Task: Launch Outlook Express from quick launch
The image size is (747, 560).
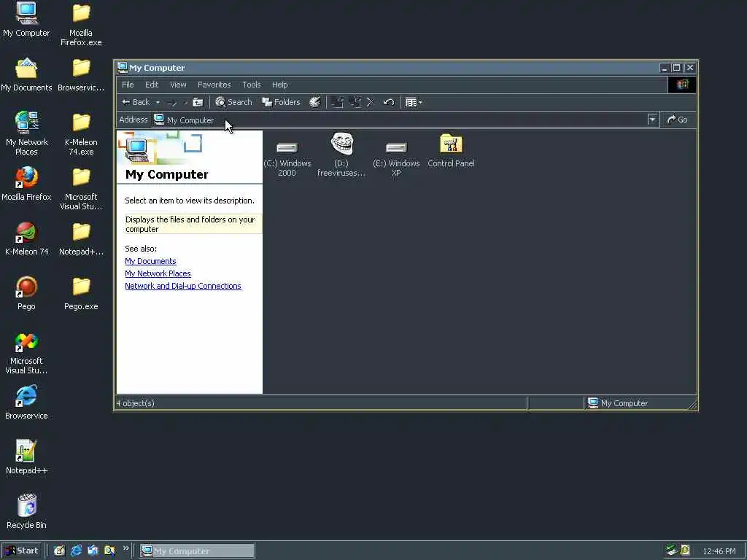Action: [93, 551]
